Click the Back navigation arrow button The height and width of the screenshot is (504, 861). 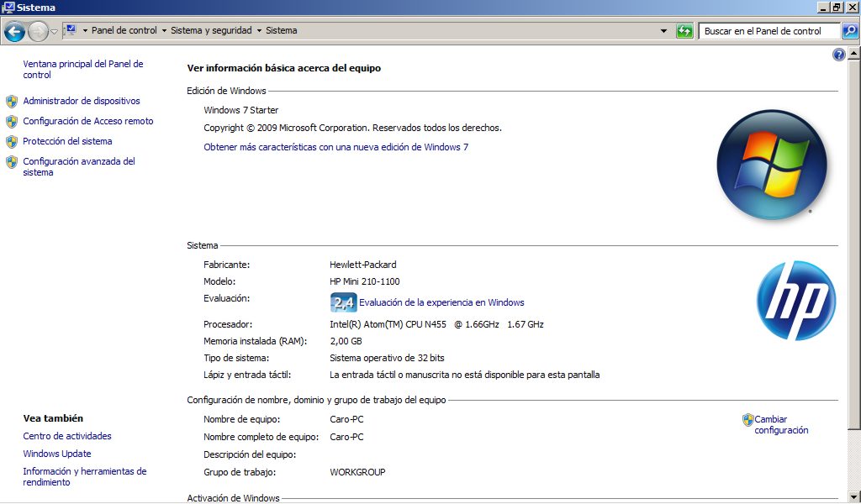14,31
